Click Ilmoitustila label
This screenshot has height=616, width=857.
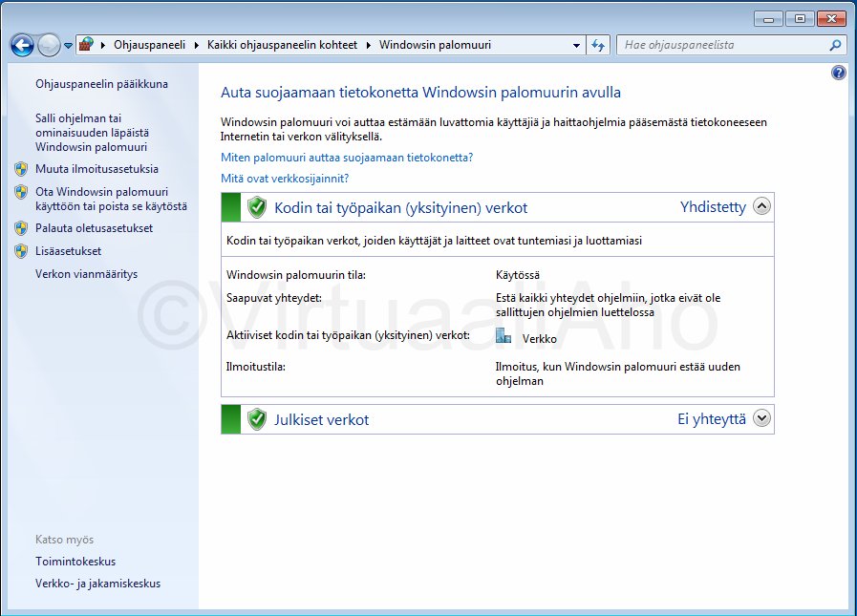point(256,367)
